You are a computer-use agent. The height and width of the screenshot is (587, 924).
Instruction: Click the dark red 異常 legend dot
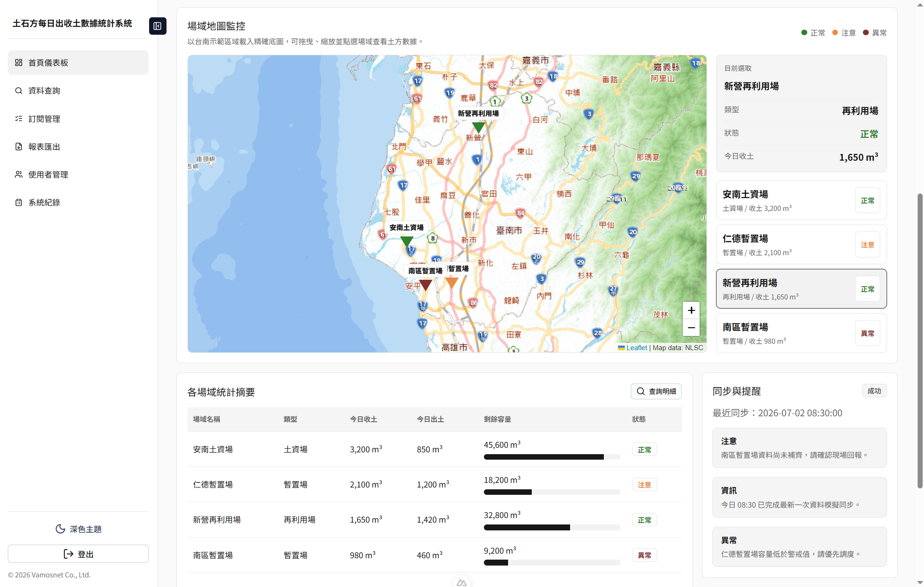(x=866, y=32)
